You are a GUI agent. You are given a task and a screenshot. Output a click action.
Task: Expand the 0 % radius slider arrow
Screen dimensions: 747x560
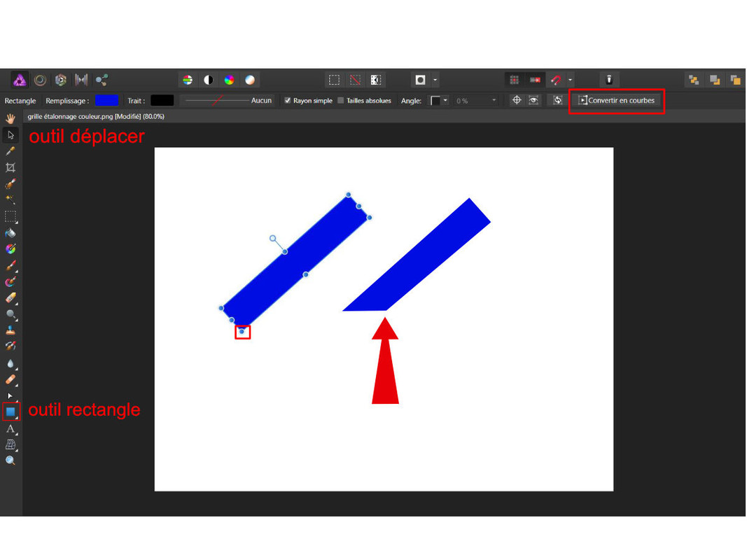[494, 101]
